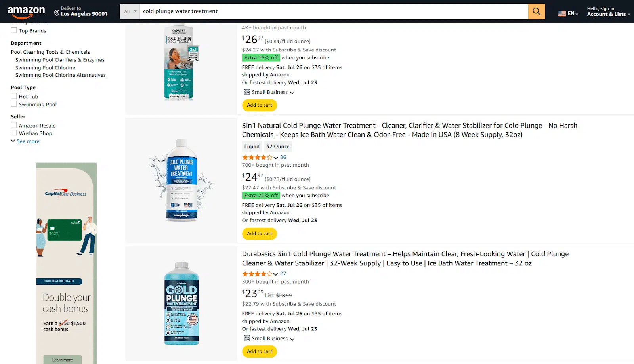Check the Hot Tub checkbox
This screenshot has height=364, width=634.
click(14, 96)
